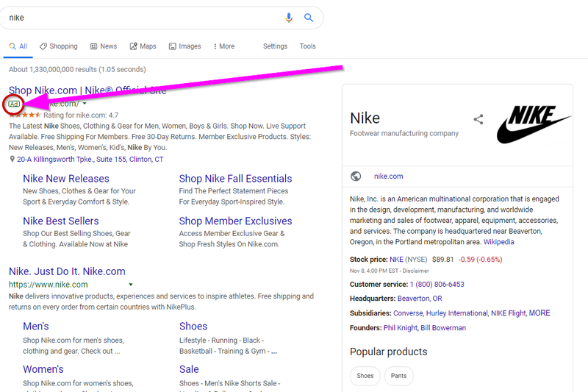Open the Converse subsidiary link
The height and width of the screenshot is (392, 588).
coord(408,313)
